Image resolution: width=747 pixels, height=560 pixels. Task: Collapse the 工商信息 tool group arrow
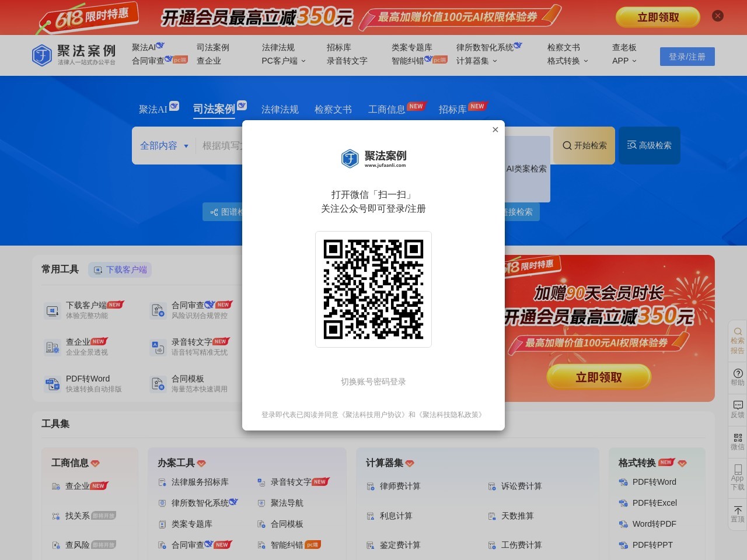click(95, 464)
